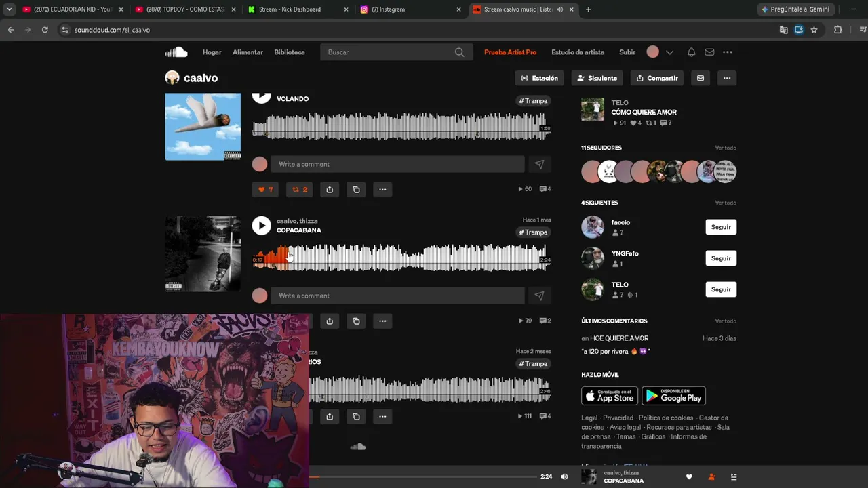
Task: Click the reload page button in browser
Action: (45, 30)
